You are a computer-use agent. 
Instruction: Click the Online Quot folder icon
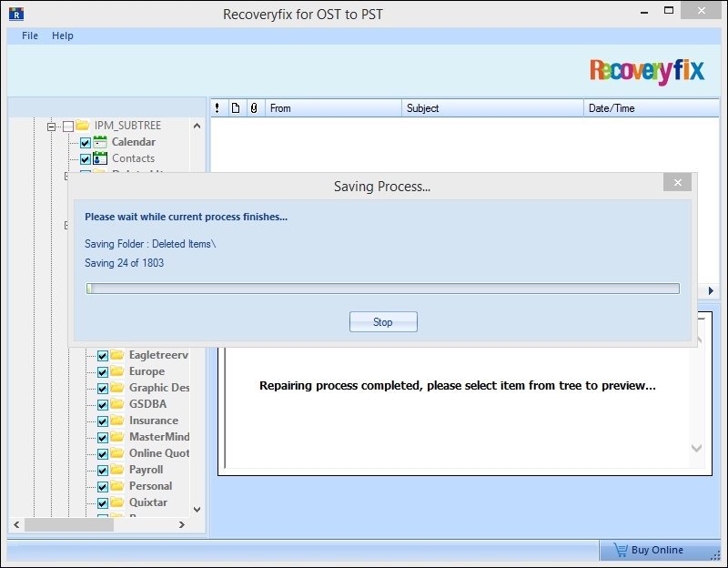pyautogui.click(x=117, y=452)
